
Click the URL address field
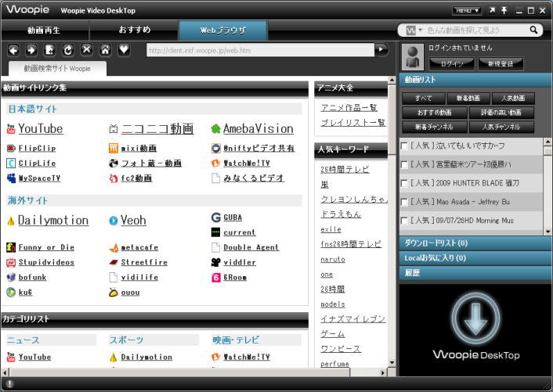click(x=260, y=50)
